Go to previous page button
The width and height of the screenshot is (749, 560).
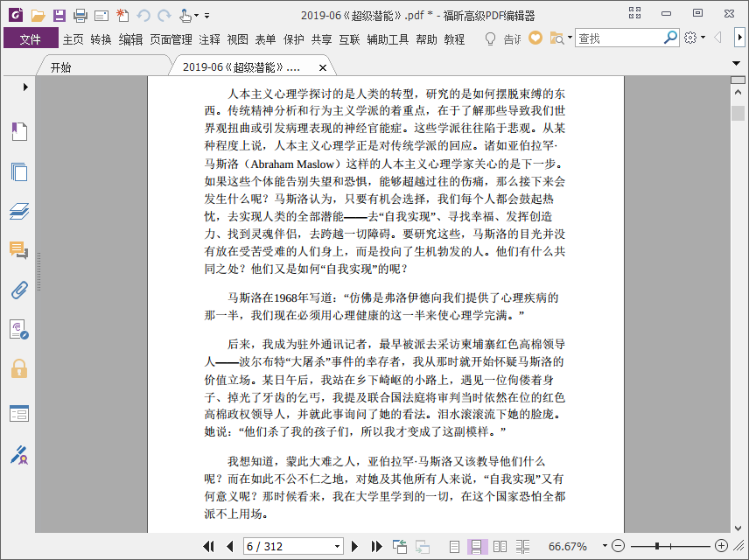click(230, 546)
